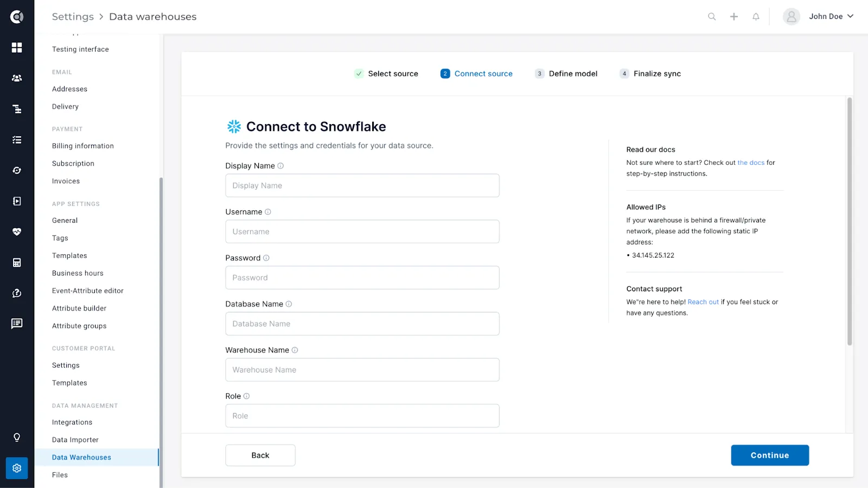Image resolution: width=868 pixels, height=488 pixels.
Task: Click the Reach out support link
Action: 703,302
